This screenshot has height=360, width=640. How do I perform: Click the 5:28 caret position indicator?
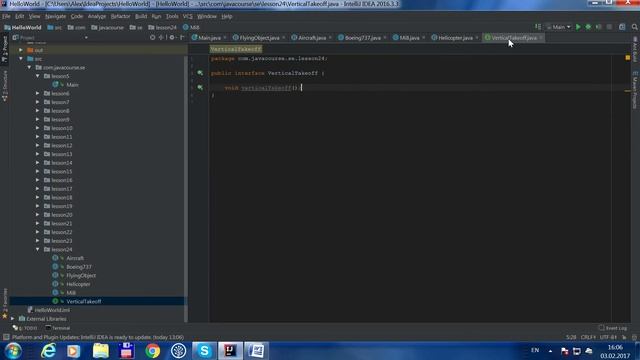pos(571,338)
